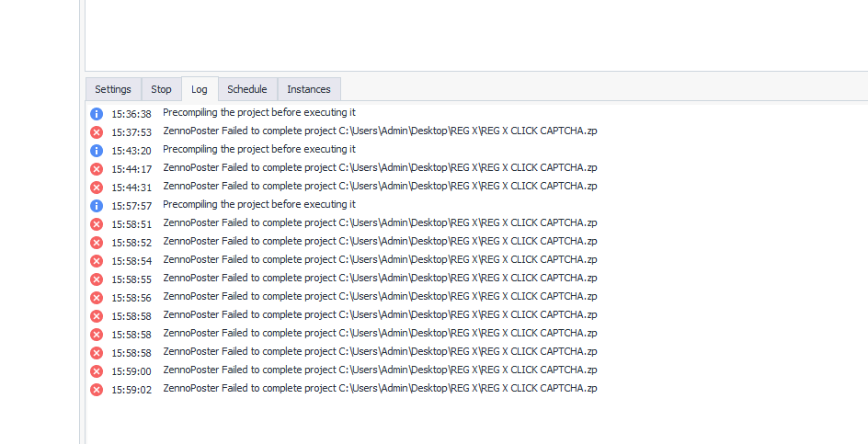The image size is (868, 444).
Task: Click Failed to complete message at 15:58:51
Action: click(380, 222)
